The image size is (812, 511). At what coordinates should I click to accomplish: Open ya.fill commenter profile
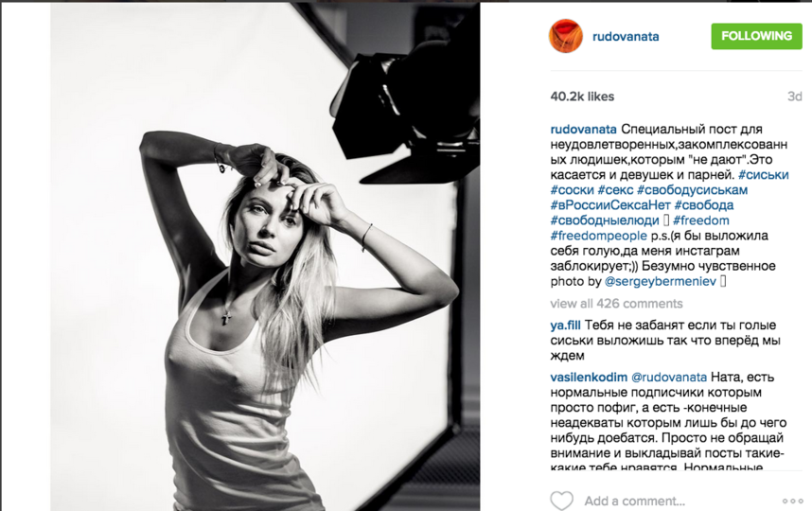click(565, 326)
